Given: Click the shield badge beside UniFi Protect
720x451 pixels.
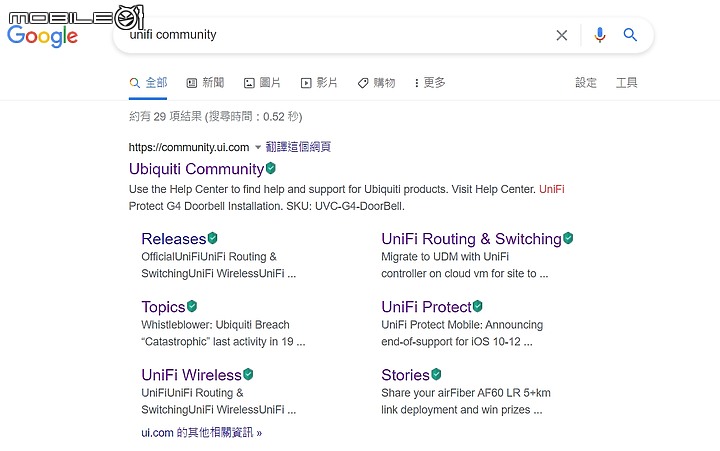Looking at the screenshot, I should point(478,306).
